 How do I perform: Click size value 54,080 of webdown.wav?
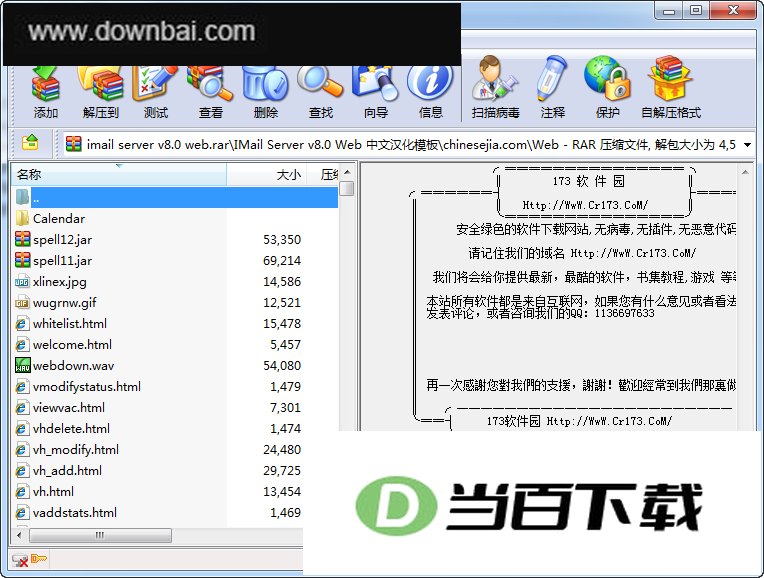[x=282, y=366]
